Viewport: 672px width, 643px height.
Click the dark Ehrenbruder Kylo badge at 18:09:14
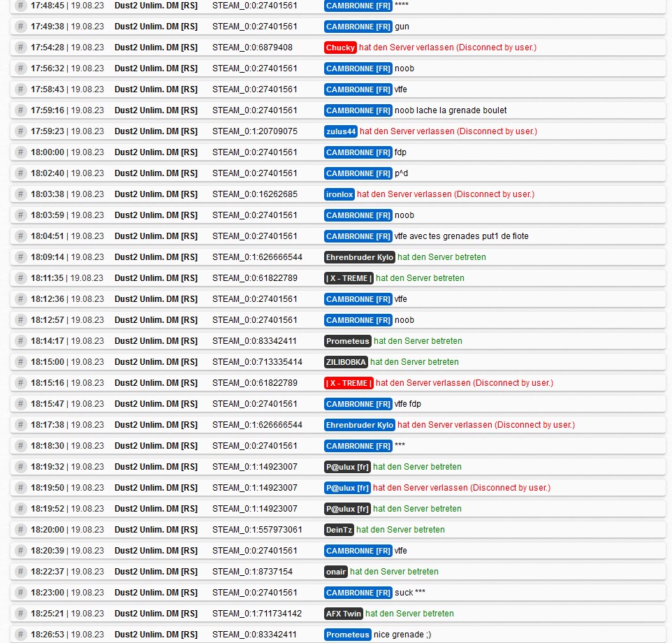[360, 258]
